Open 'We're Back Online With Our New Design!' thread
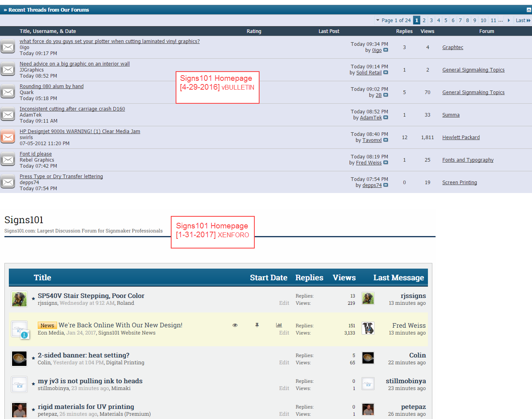 pos(121,325)
